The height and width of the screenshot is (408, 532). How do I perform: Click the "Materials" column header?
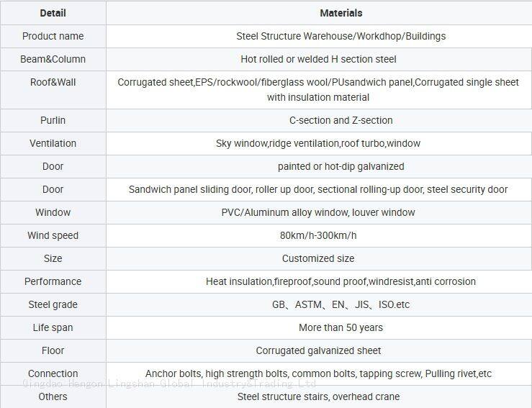(x=341, y=13)
